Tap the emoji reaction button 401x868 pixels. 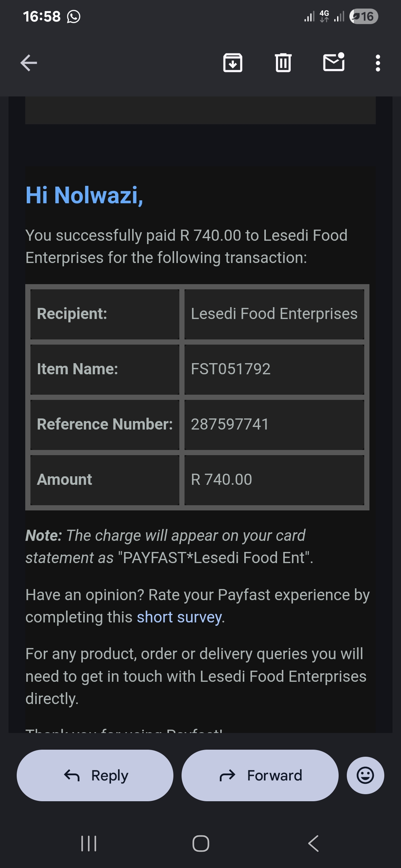tap(365, 775)
